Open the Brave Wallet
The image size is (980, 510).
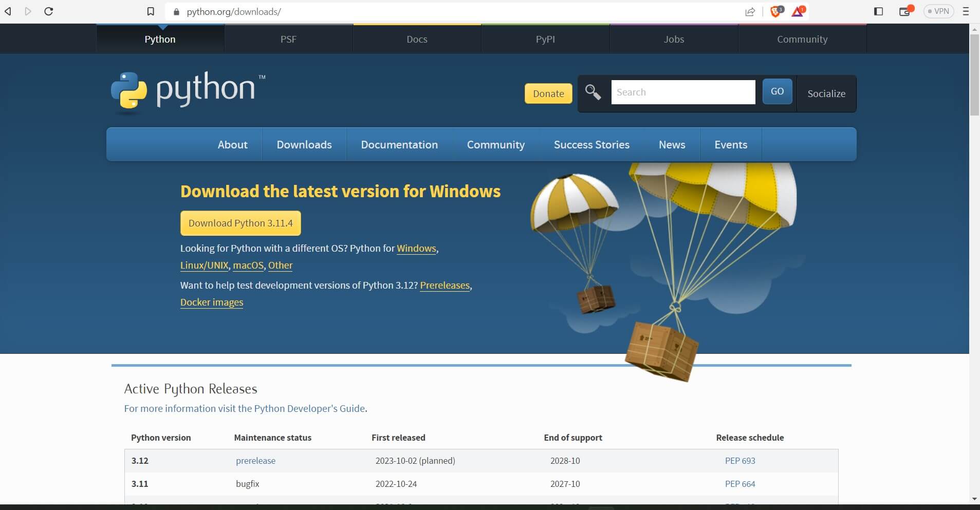(905, 11)
